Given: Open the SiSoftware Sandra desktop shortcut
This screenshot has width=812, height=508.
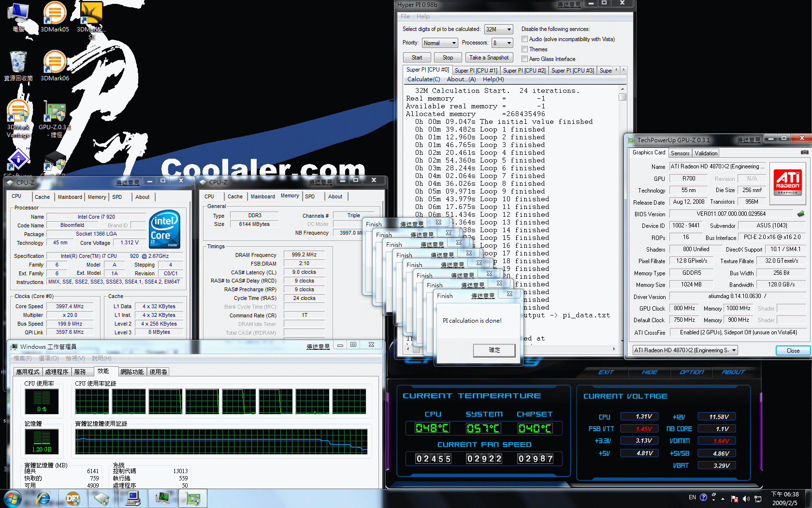Looking at the screenshot, I should coord(18,162).
